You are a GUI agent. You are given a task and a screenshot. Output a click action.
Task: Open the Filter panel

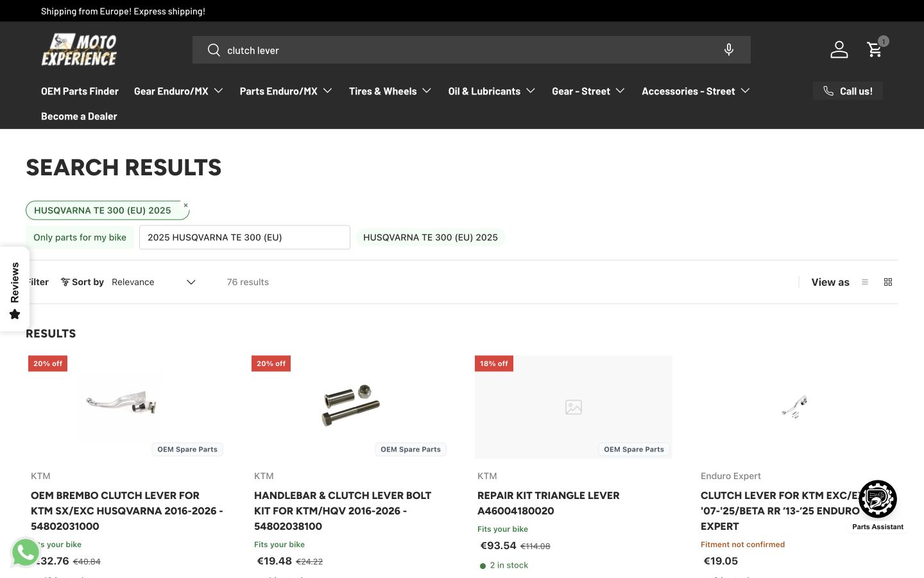[38, 282]
